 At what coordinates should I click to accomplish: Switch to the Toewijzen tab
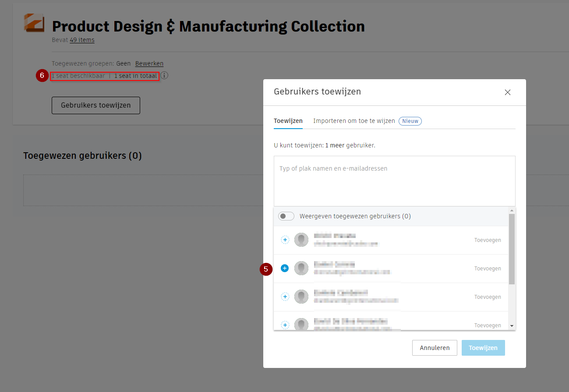click(x=288, y=121)
